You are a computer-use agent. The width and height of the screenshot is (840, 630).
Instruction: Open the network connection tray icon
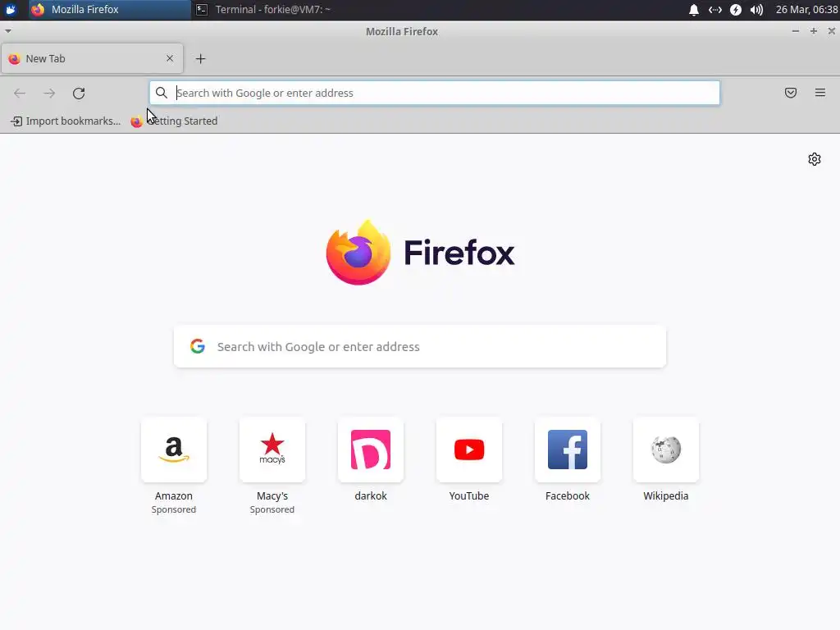(714, 10)
